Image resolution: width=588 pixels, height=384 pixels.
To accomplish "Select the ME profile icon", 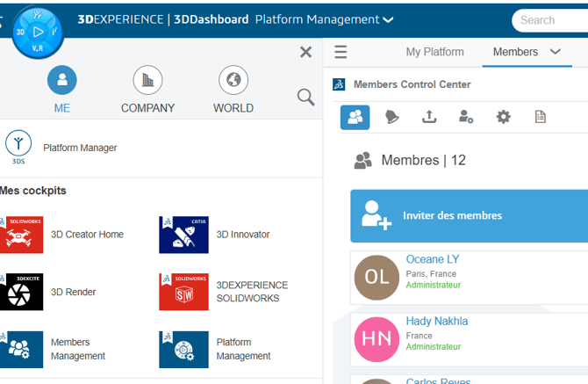I will tap(62, 80).
